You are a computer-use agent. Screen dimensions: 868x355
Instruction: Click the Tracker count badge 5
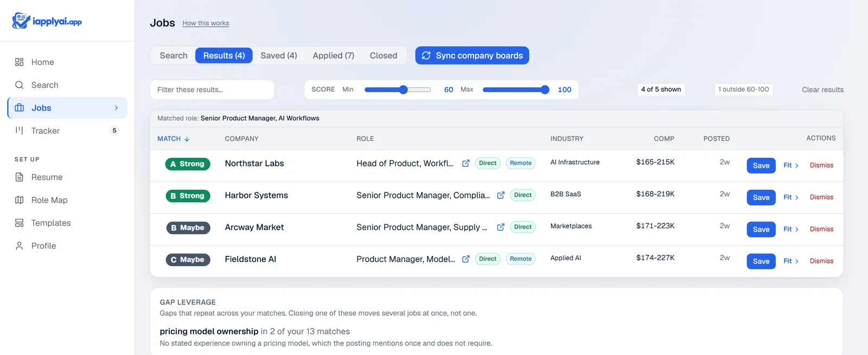114,131
